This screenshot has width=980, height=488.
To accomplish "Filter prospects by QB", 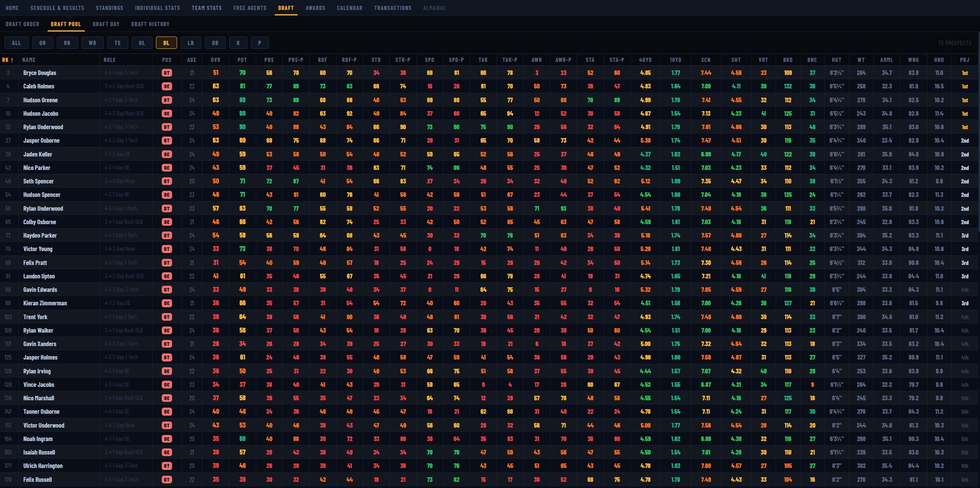I will point(42,43).
